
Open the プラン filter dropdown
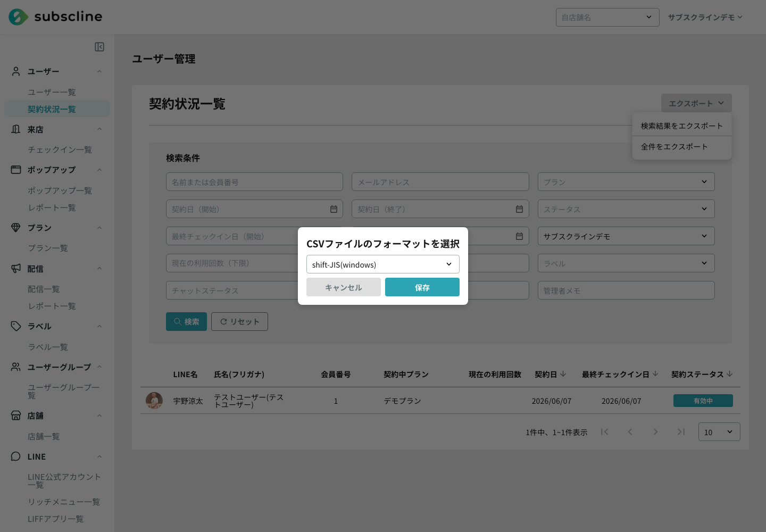[626, 182]
